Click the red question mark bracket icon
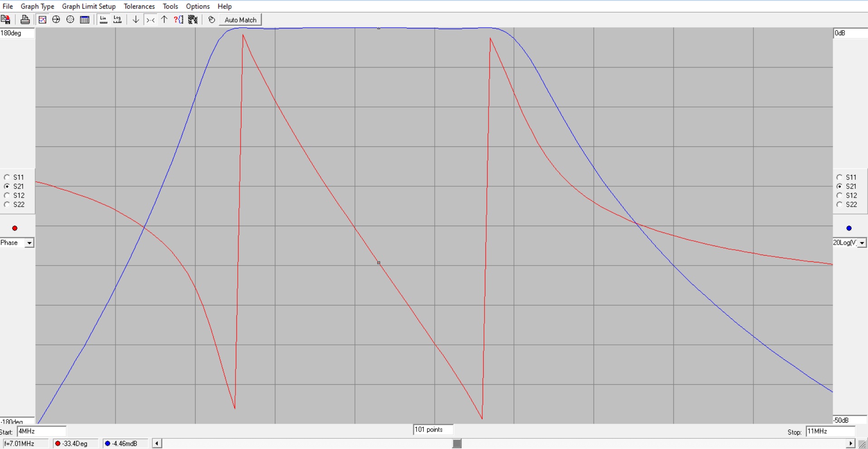 pyautogui.click(x=179, y=19)
